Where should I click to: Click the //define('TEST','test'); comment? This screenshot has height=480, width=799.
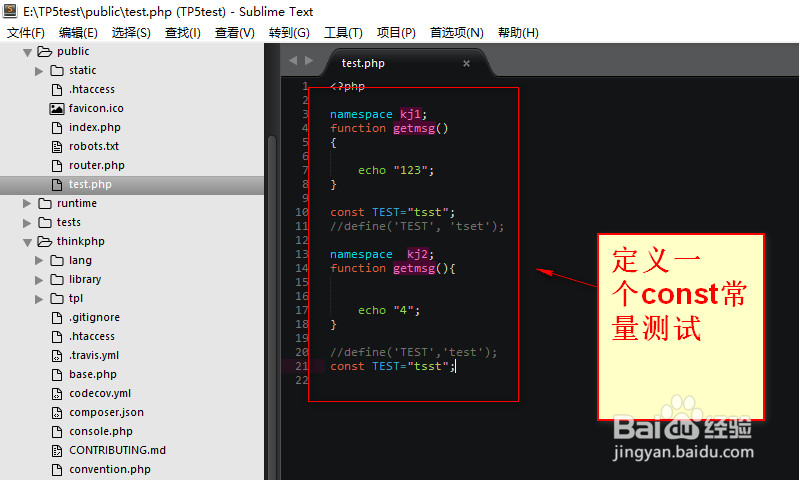point(413,352)
